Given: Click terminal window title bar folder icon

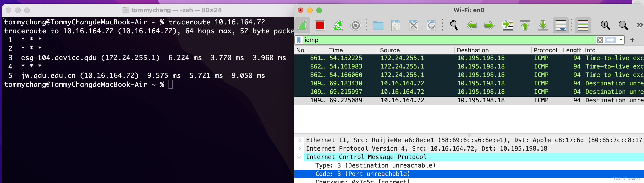Looking at the screenshot, I should 126,10.
